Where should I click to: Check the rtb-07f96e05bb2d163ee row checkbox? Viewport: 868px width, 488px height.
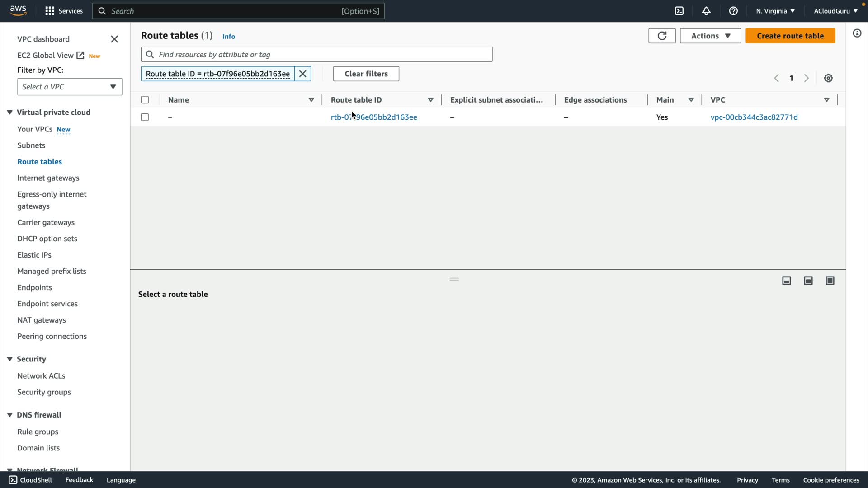[x=145, y=117]
